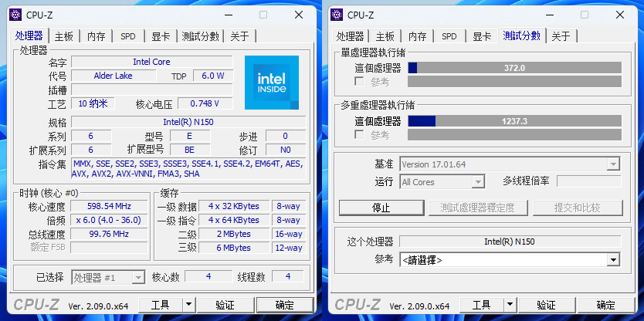Open 工具 dropdown arrow in left window
The image size is (644, 321).
pyautogui.click(x=188, y=305)
